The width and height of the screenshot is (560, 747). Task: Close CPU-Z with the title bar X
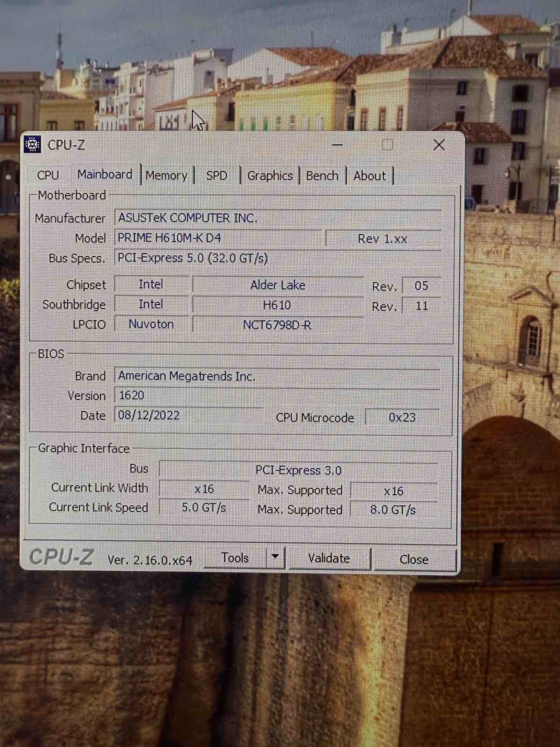coord(439,145)
